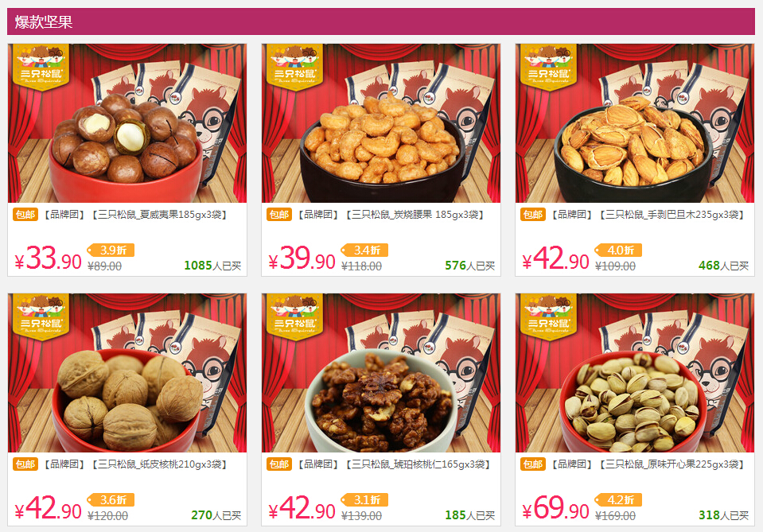Viewport: 763px width, 532px height.
Task: Open the 琥珀核桃仁165gx3袋 product title link
Action: pyautogui.click(x=394, y=464)
